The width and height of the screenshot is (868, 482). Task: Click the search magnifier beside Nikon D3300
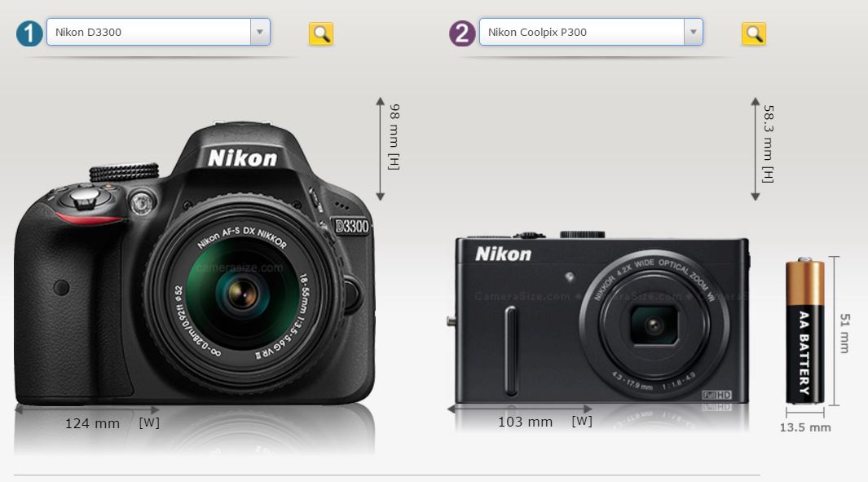coord(321,33)
